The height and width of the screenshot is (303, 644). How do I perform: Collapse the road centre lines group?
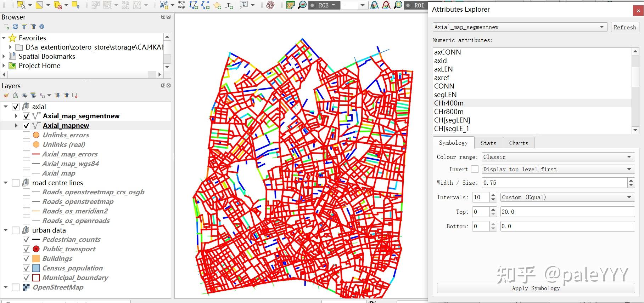click(6, 183)
